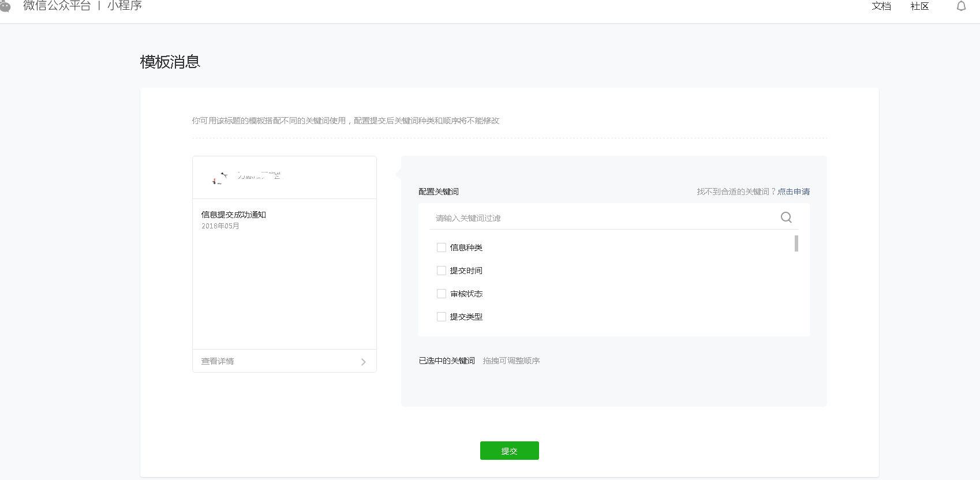980x480 pixels.
Task: Enable the 审核状态 keyword checkbox
Action: (x=442, y=294)
